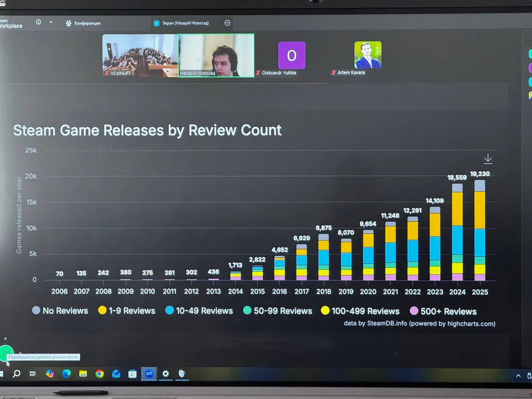The image size is (532, 399).
Task: Click the chart download arrow icon
Action: (487, 159)
